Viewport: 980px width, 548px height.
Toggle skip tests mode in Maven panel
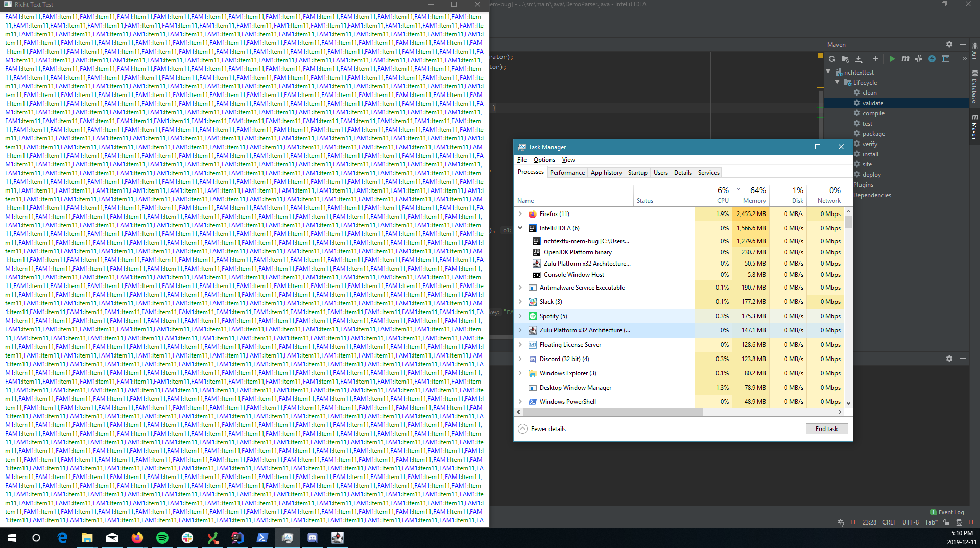coord(918,59)
